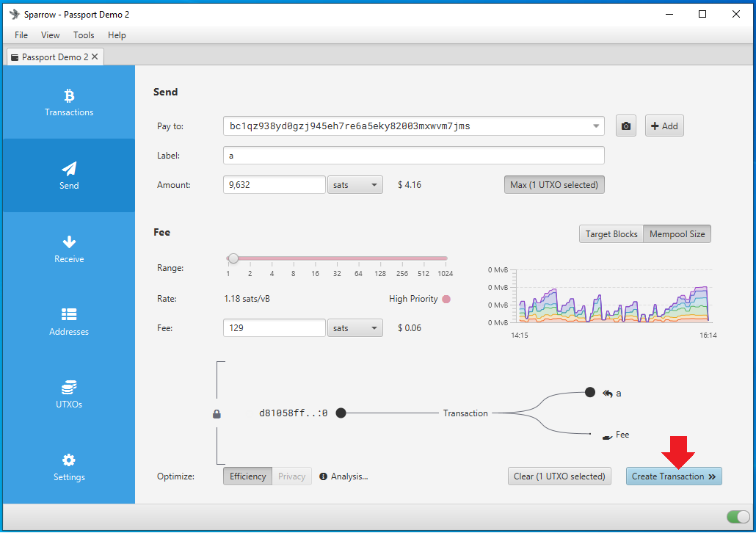This screenshot has height=533, width=756.
Task: Click the black input node of d81058ff
Action: [341, 413]
